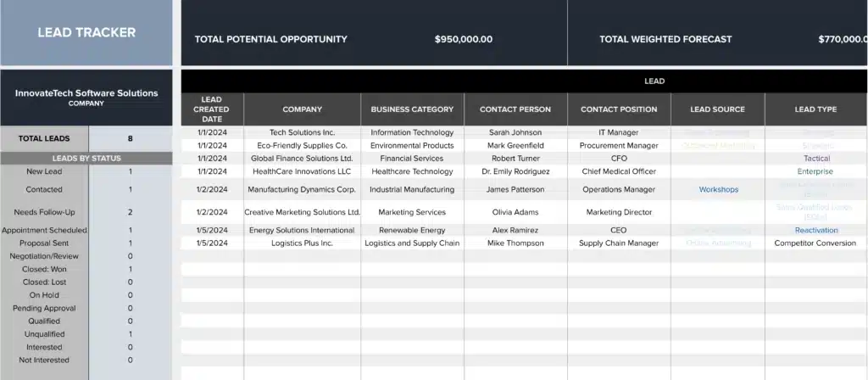This screenshot has height=380, width=868.
Task: Click the Lead Created Date column header
Action: (x=211, y=109)
